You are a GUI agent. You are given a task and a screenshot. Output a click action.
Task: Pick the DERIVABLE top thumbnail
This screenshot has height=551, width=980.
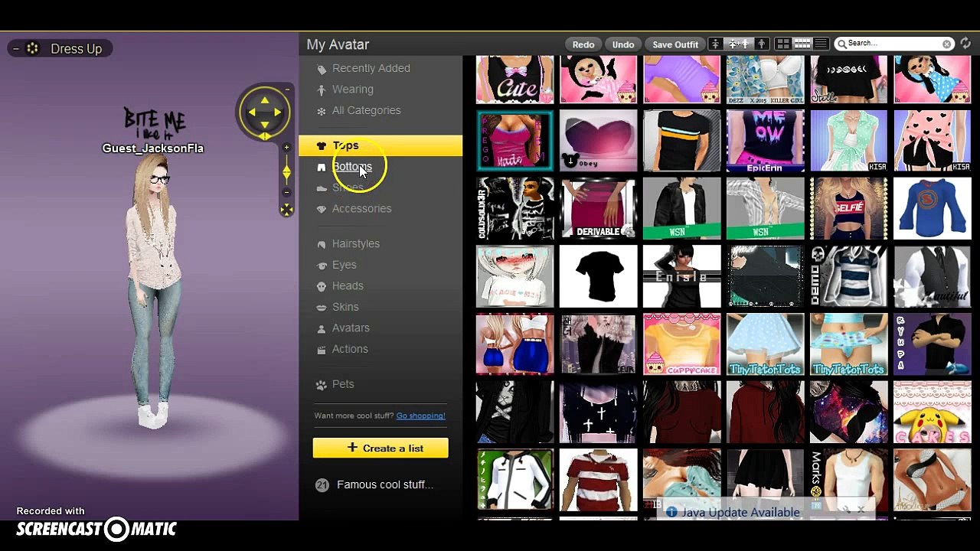click(x=598, y=208)
